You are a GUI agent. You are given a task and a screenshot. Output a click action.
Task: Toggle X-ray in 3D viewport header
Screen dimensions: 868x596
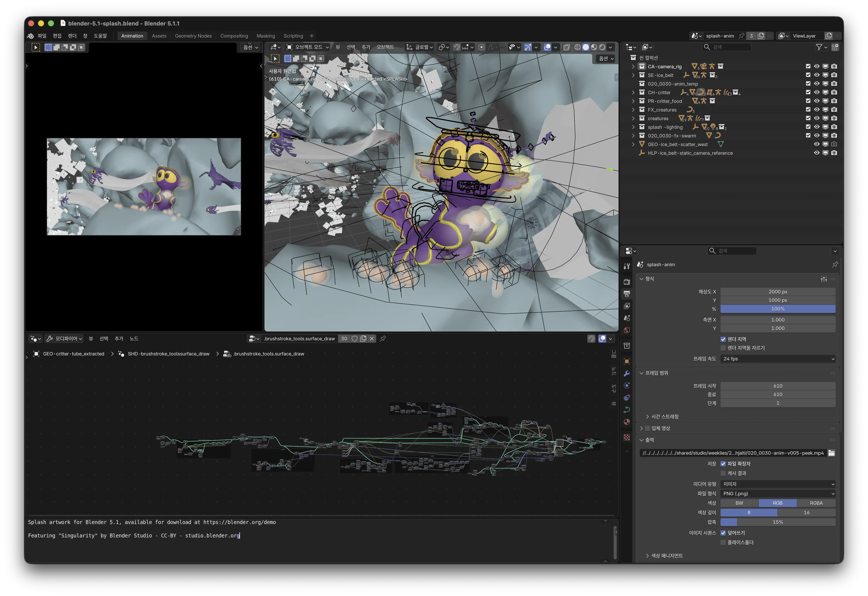567,47
